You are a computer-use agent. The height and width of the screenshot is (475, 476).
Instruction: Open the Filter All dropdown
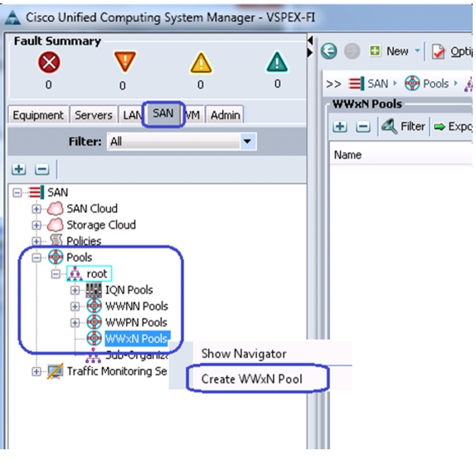tap(247, 141)
